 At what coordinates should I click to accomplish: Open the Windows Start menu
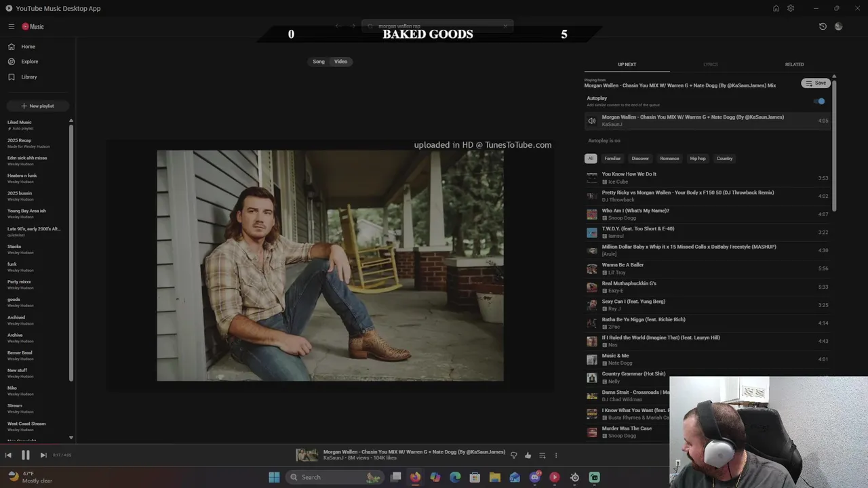[x=274, y=477]
